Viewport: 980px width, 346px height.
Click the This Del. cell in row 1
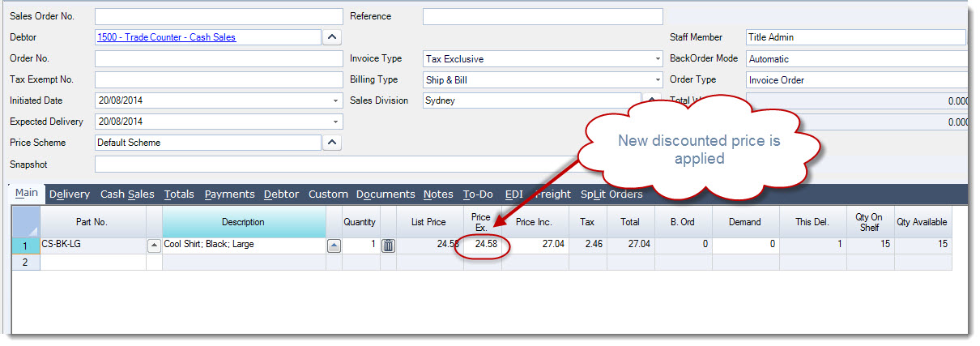(x=812, y=246)
